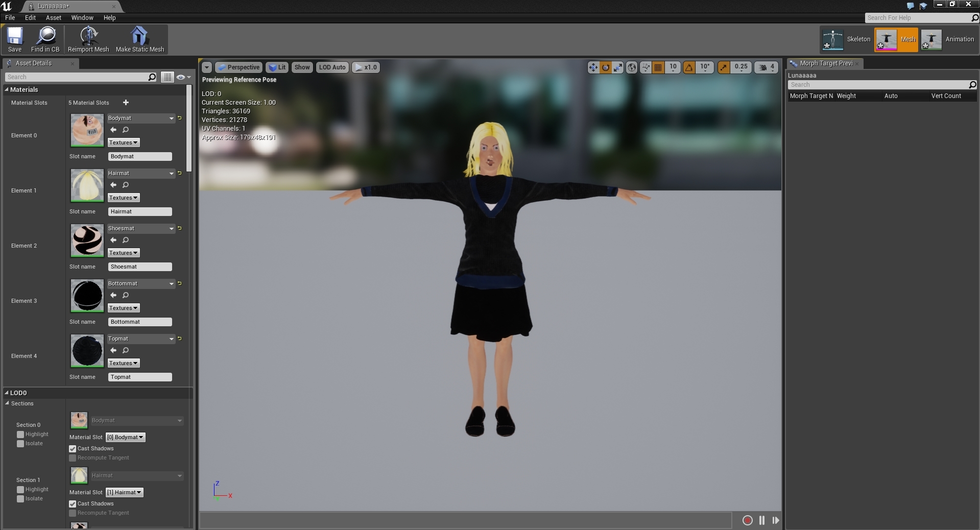
Task: Enable Isolate for Section 0
Action: [x=20, y=444]
